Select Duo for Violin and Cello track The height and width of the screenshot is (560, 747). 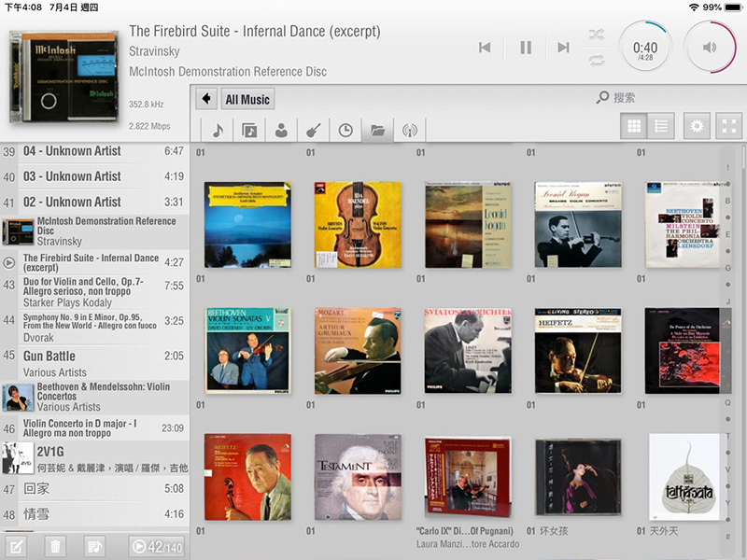click(x=94, y=291)
